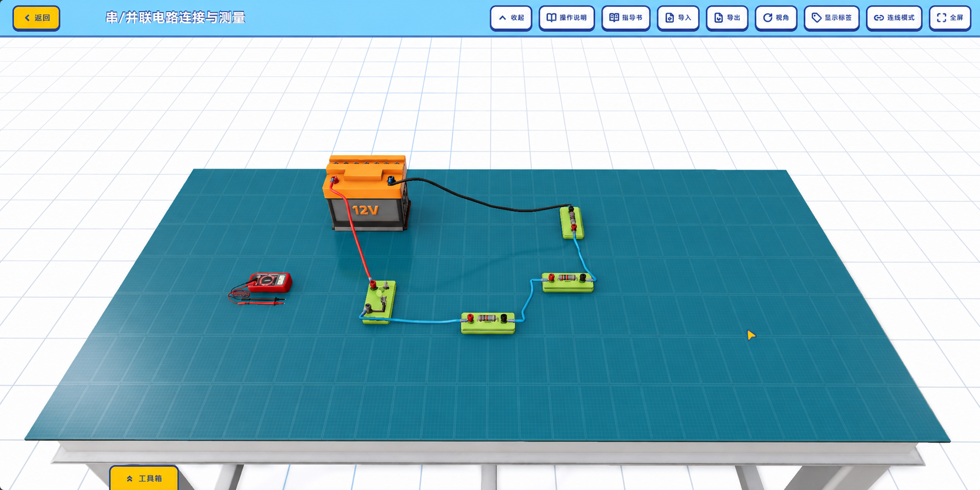Open the 指导书 guide book
980x490 pixels.
click(626, 18)
